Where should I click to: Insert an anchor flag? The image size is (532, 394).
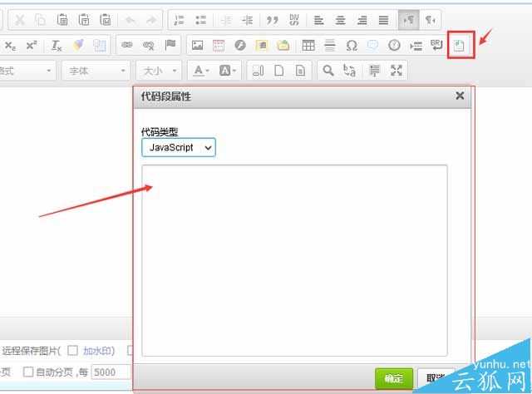click(170, 45)
